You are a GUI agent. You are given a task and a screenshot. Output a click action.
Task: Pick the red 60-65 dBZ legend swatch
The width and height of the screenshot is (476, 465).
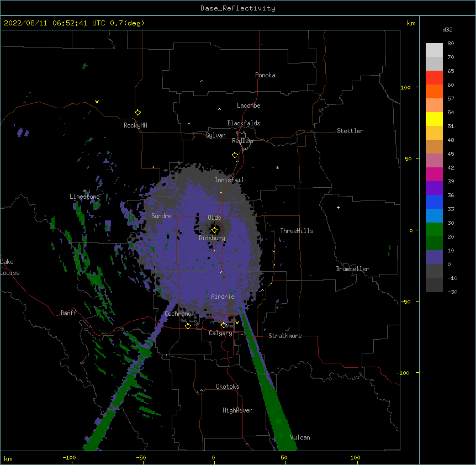(x=434, y=78)
